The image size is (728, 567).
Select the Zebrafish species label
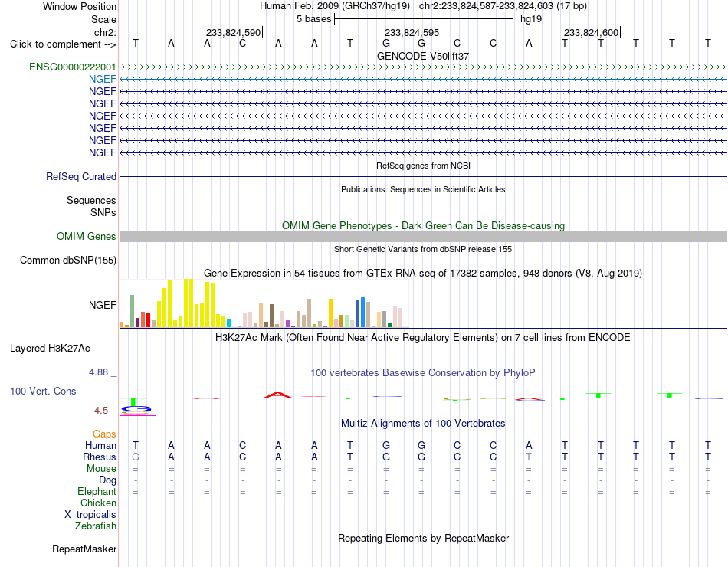pos(96,526)
